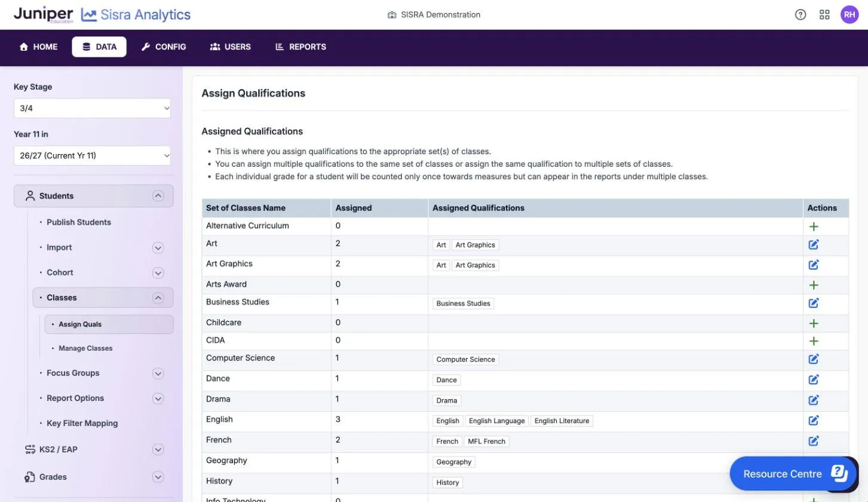868x502 pixels.
Task: Click the English Literature qualification tag
Action: [x=562, y=421]
